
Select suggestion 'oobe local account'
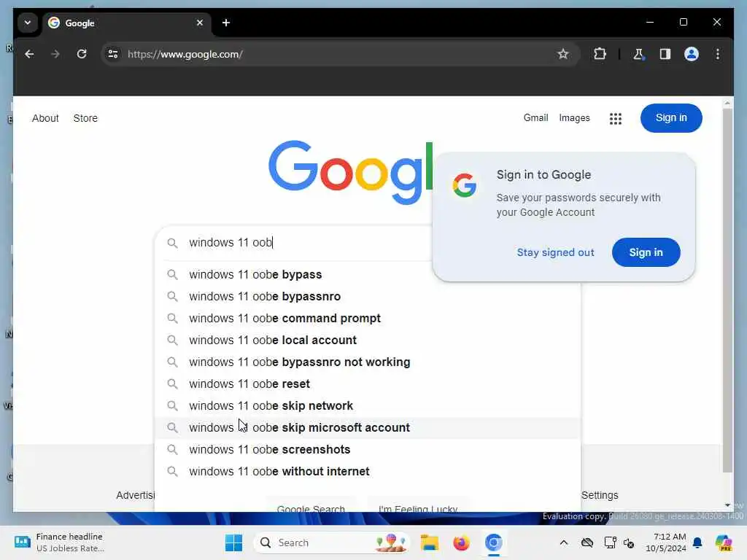click(368, 341)
